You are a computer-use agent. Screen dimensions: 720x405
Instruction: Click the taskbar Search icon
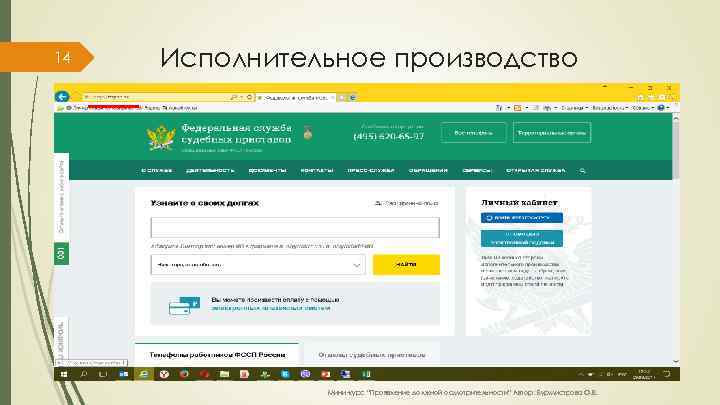click(x=84, y=374)
